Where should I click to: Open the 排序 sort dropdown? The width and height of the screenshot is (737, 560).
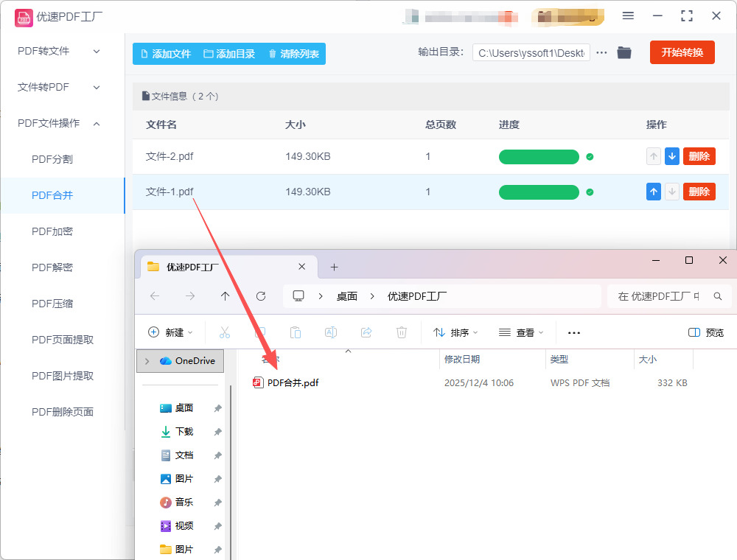455,332
